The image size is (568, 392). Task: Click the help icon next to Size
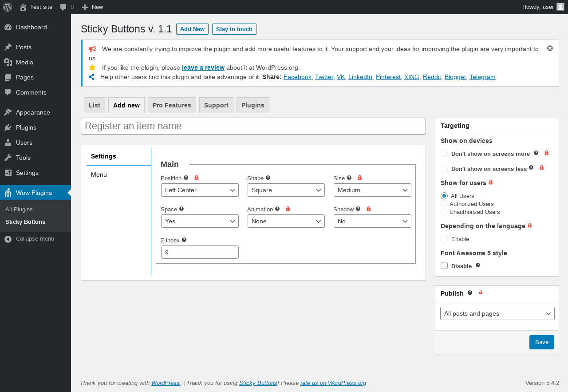pos(349,178)
